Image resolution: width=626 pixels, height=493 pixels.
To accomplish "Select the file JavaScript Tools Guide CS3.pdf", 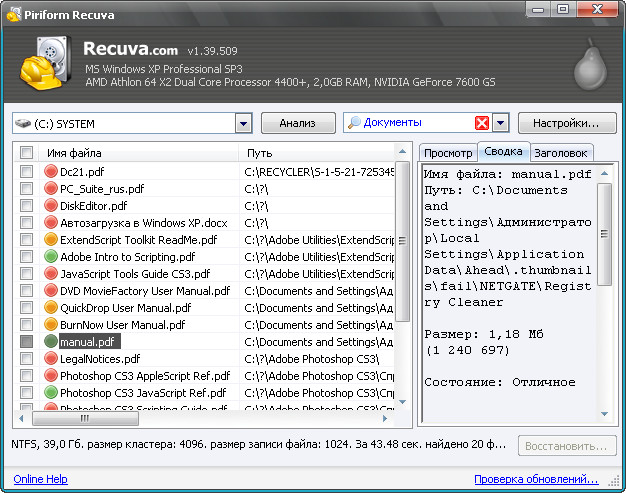I will coord(135,273).
